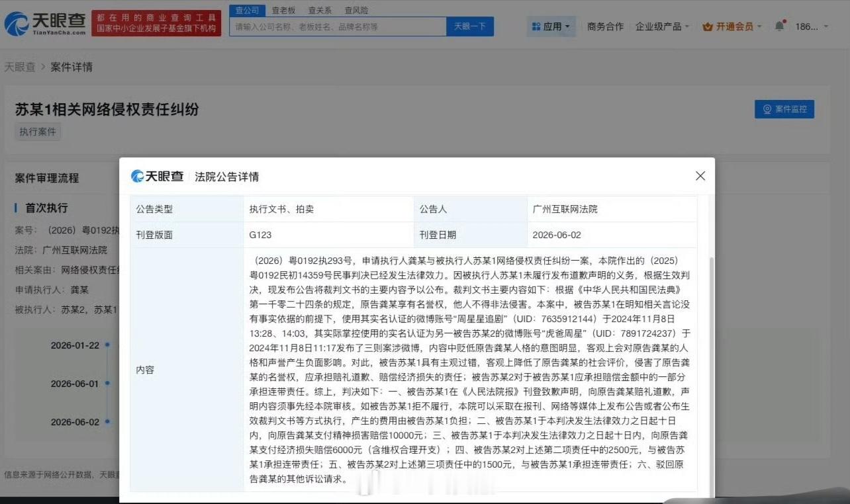Expand the 应用 dropdown

pos(551,26)
